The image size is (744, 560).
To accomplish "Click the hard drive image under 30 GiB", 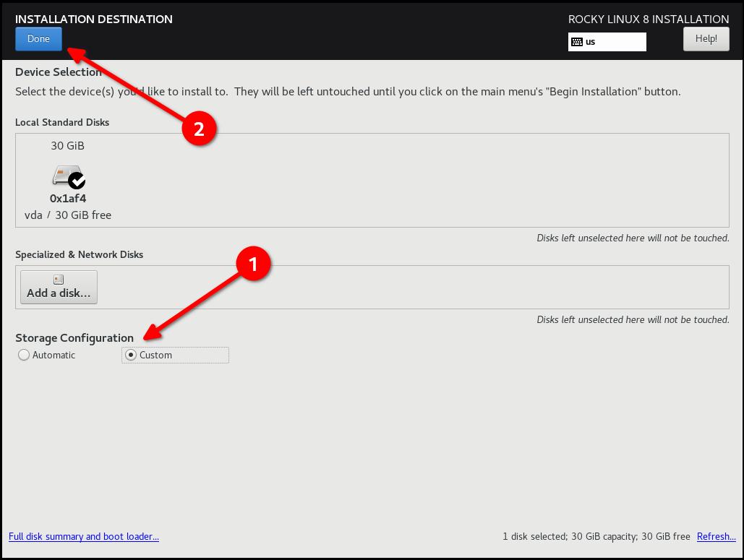I will click(64, 176).
